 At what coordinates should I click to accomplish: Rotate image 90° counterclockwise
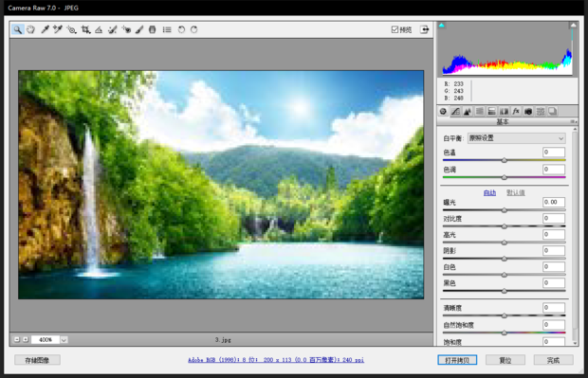[181, 29]
